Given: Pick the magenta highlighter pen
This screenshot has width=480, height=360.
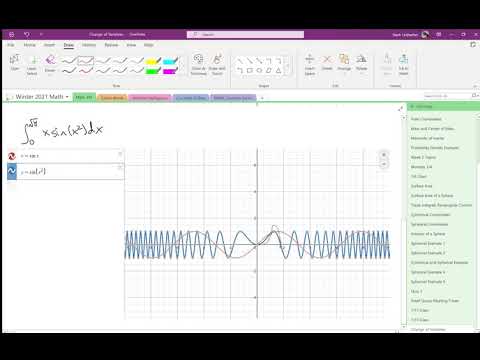Looking at the screenshot, I should coord(170,70).
